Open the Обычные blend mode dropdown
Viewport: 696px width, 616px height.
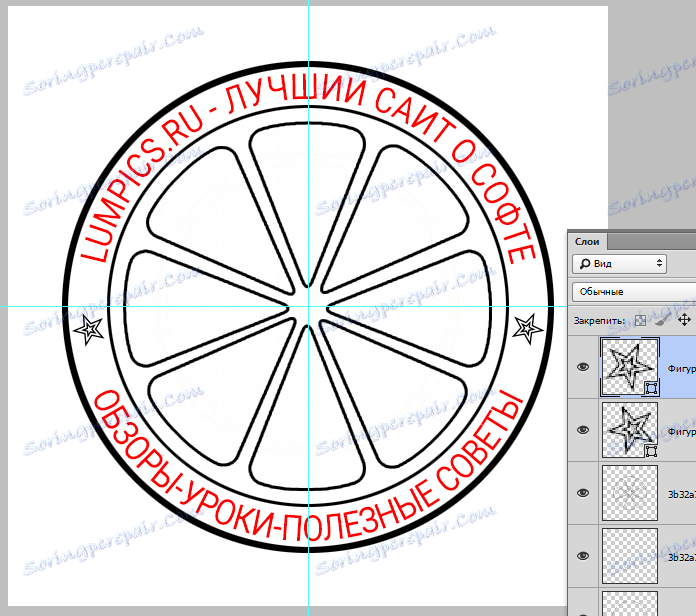click(635, 292)
